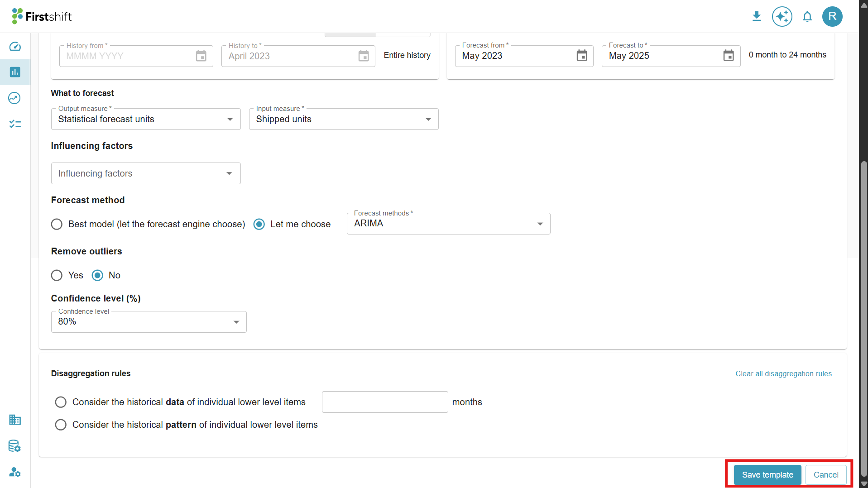Select historical pattern disaggregation rule radio

tap(61, 425)
